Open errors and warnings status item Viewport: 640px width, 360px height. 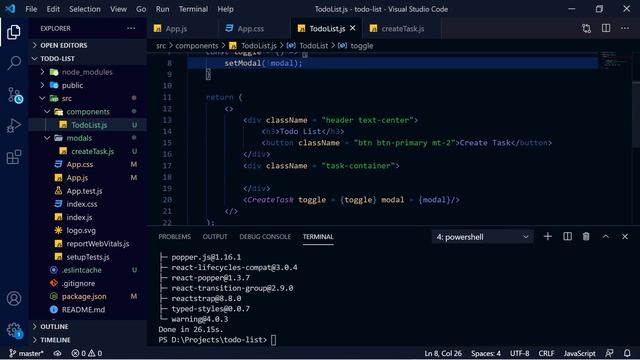[87, 353]
